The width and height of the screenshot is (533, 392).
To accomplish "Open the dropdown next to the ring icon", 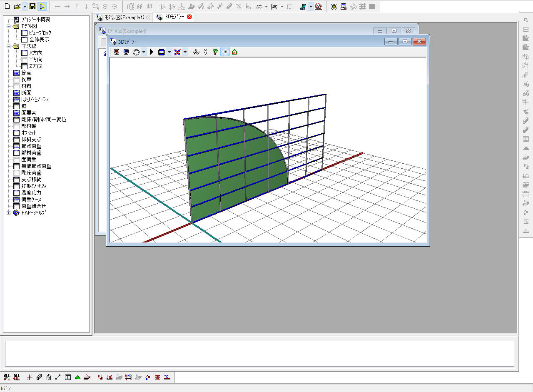I will coord(144,52).
